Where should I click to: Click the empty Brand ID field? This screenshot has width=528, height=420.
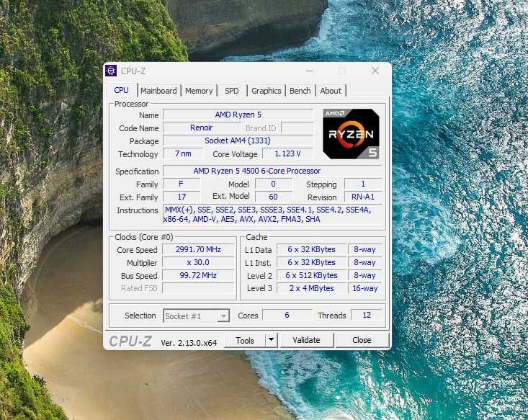(297, 128)
